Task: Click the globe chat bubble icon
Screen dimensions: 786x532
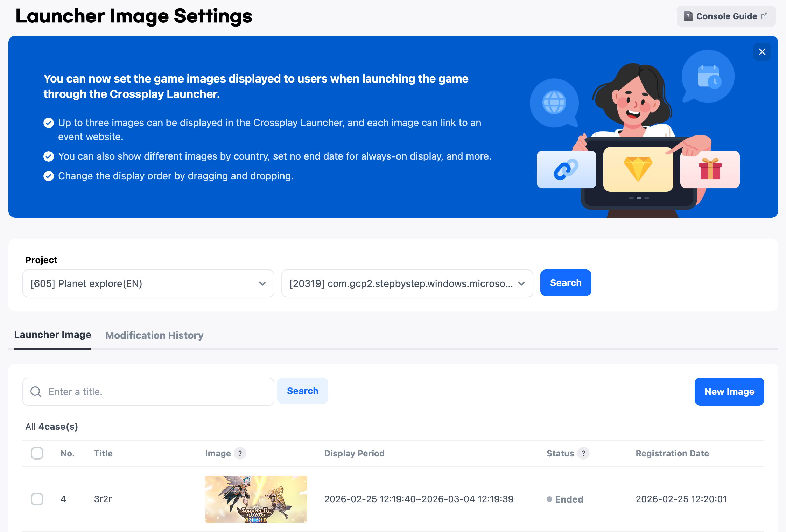Action: [x=554, y=103]
